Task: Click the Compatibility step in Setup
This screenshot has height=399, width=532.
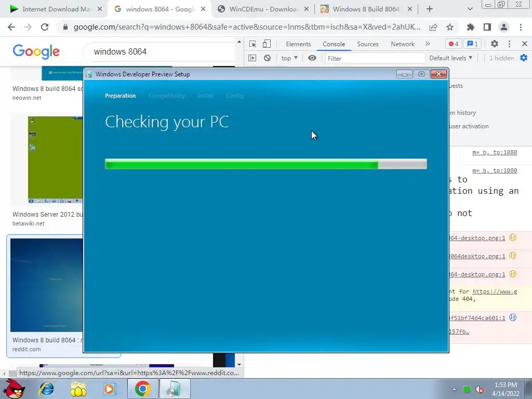Action: tap(167, 96)
